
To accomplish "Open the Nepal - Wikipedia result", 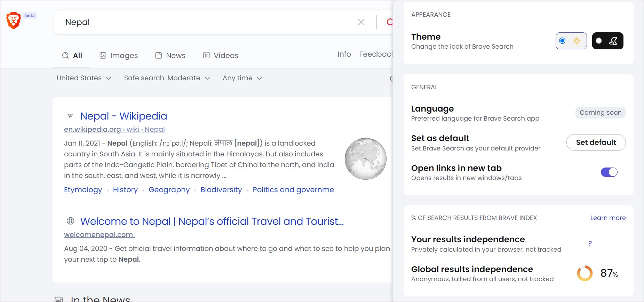I will (x=124, y=116).
